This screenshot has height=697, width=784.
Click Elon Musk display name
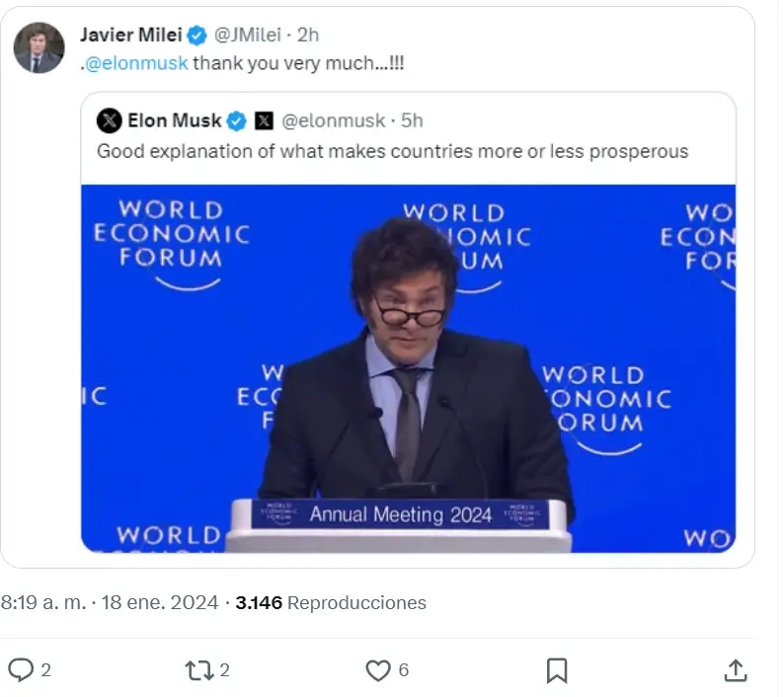pyautogui.click(x=175, y=121)
